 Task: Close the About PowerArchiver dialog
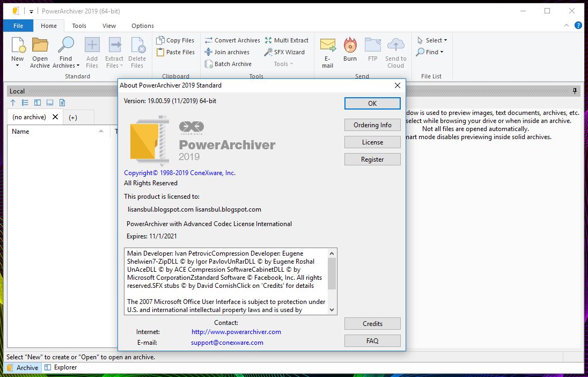(398, 85)
